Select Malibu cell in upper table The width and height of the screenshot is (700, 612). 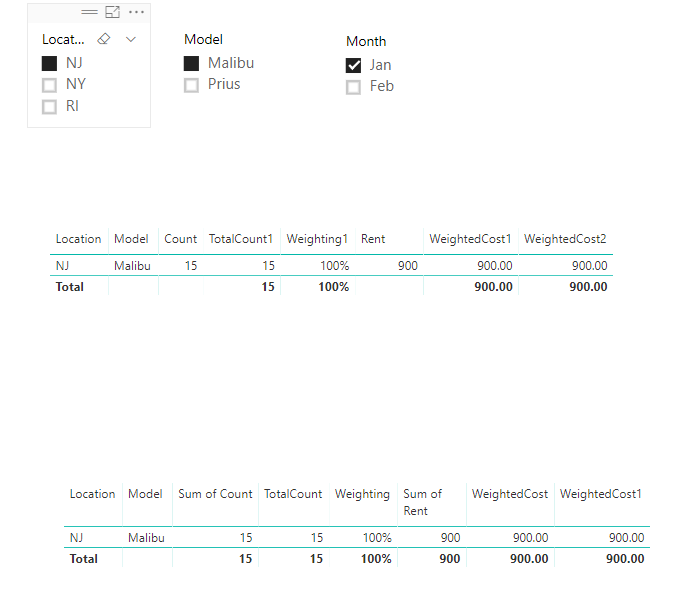[x=132, y=266]
